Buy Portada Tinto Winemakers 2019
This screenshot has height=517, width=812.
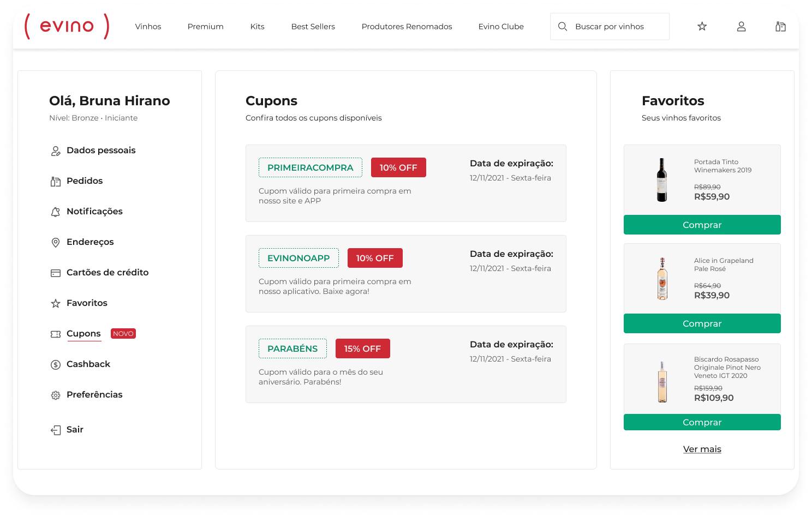pyautogui.click(x=702, y=225)
